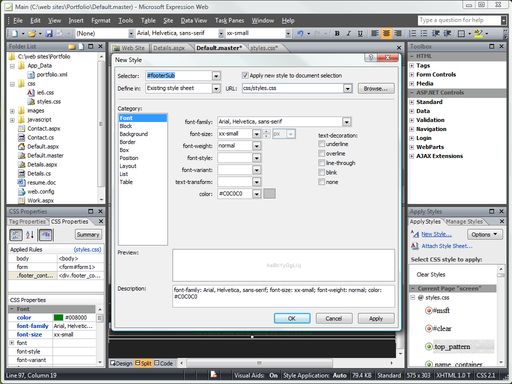Select the Background category
This screenshot has width=512, height=384.
point(134,134)
